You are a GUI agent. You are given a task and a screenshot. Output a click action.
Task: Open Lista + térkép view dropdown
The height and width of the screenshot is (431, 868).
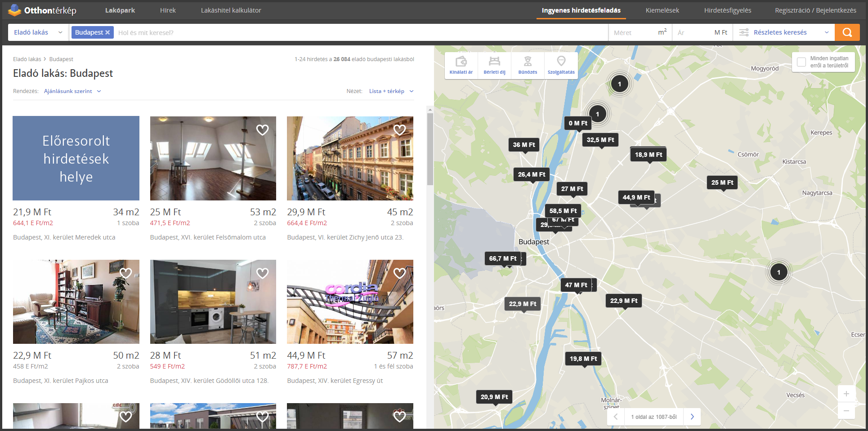coord(391,91)
